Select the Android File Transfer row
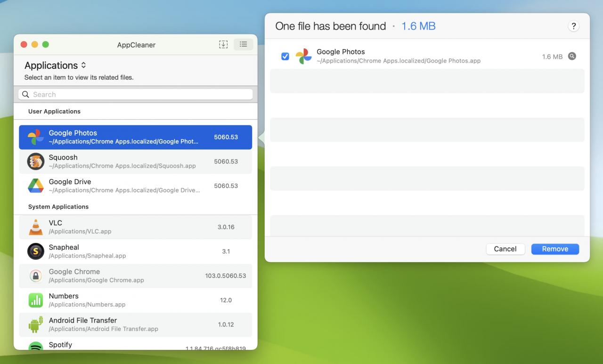 pyautogui.click(x=136, y=324)
